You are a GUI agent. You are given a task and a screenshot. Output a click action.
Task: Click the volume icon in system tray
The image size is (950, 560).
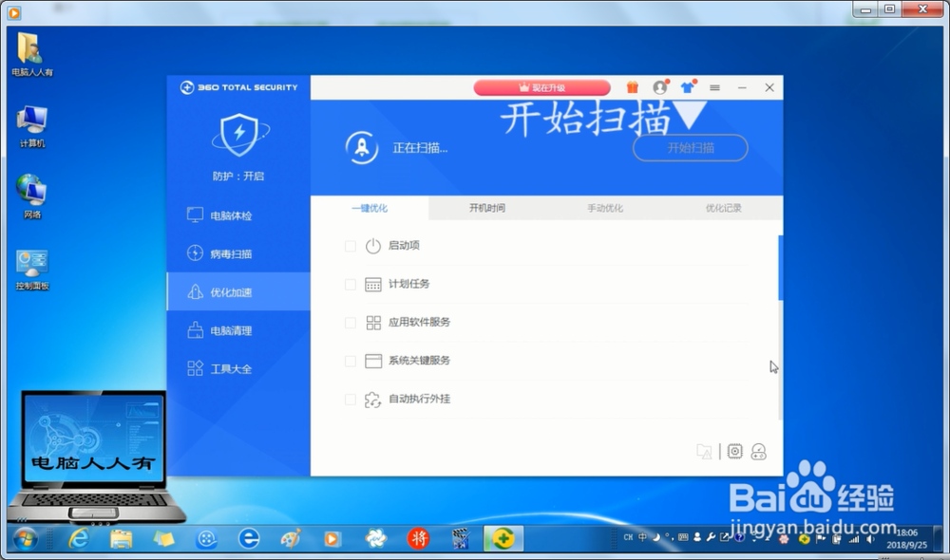pos(870,539)
